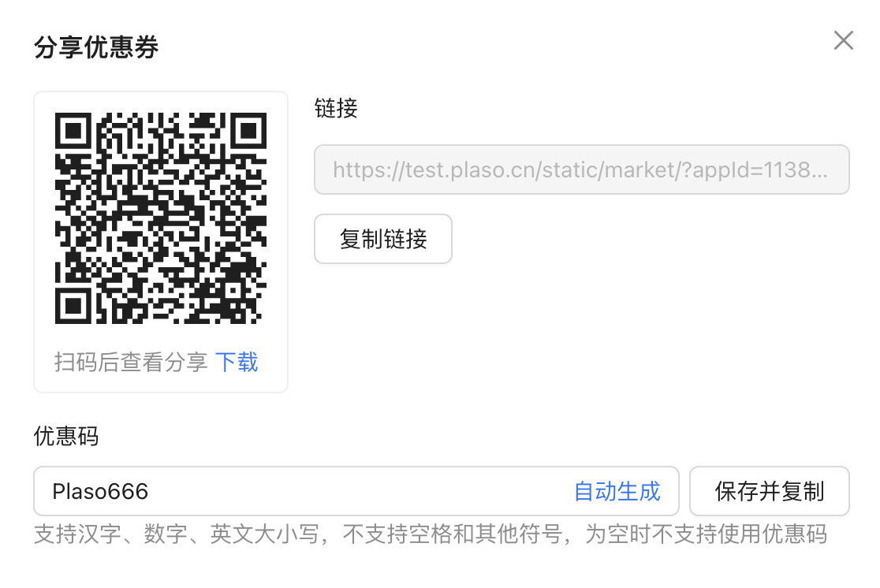Download the QR code via 下载
880x588 pixels.
point(237,362)
